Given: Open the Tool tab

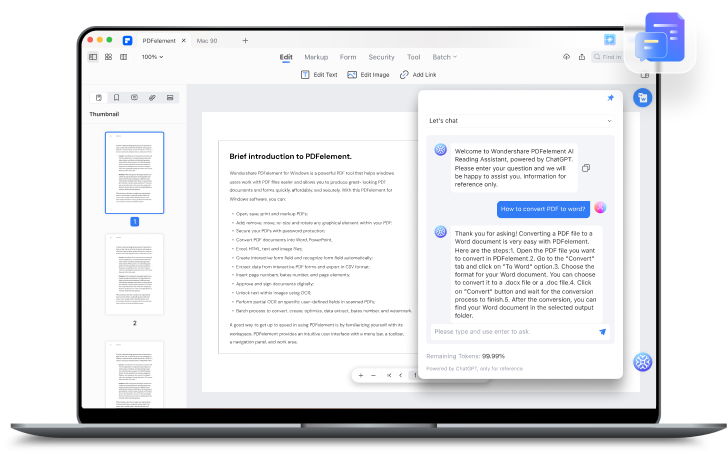Looking at the screenshot, I should point(414,57).
